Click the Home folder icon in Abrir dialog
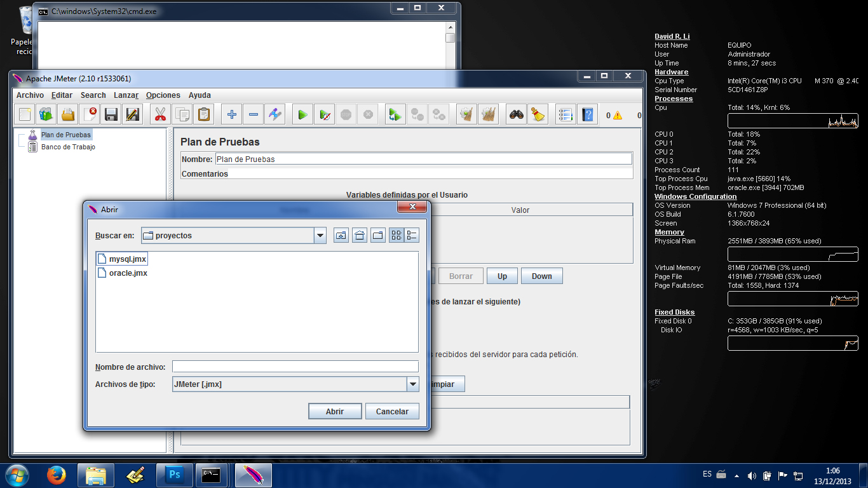The width and height of the screenshot is (868, 488). click(360, 236)
